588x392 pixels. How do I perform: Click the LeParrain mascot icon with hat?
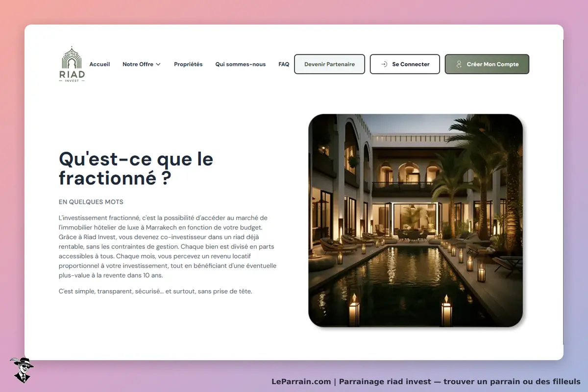(x=22, y=370)
